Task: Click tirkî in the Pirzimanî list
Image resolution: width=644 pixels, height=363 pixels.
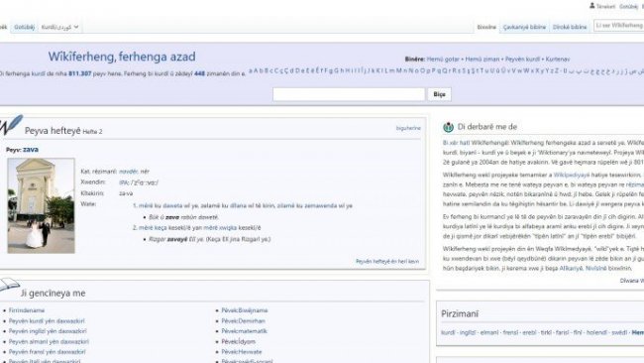Action: (546, 332)
